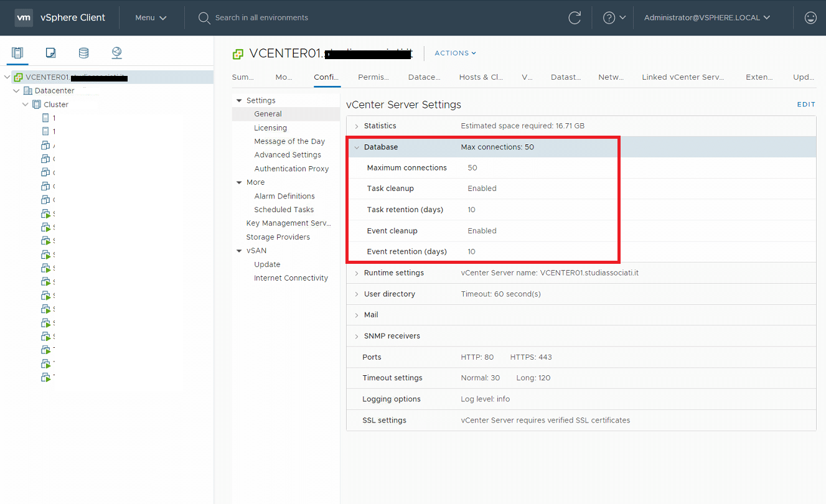
Task: Expand the User directory row
Action: pyautogui.click(x=357, y=294)
